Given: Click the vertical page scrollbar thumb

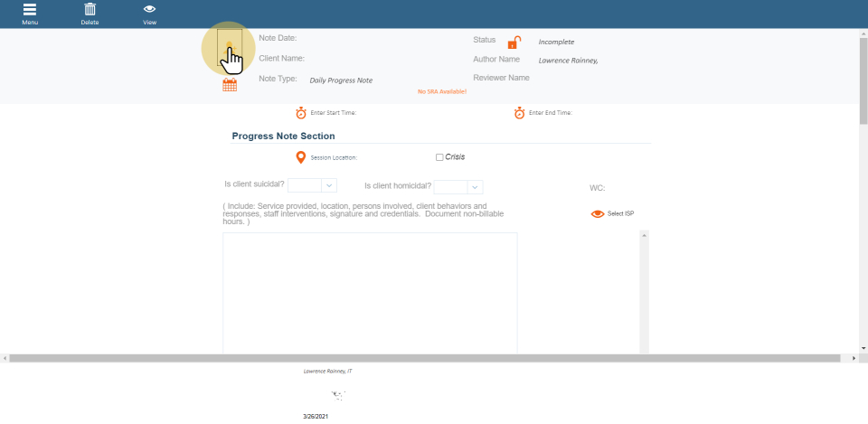Looking at the screenshot, I should pos(863,81).
